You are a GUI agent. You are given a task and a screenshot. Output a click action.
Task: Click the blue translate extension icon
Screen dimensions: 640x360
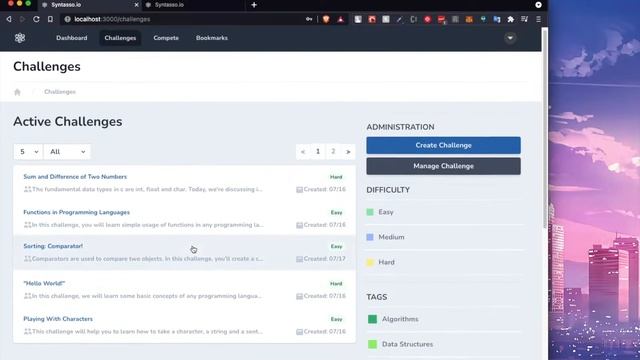tap(496, 19)
